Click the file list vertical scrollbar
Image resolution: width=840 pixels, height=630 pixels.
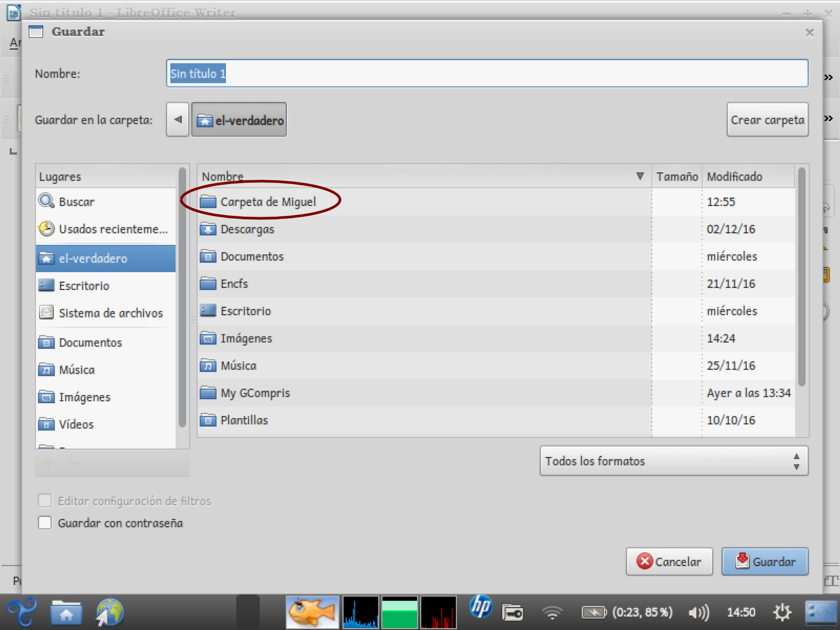802,276
